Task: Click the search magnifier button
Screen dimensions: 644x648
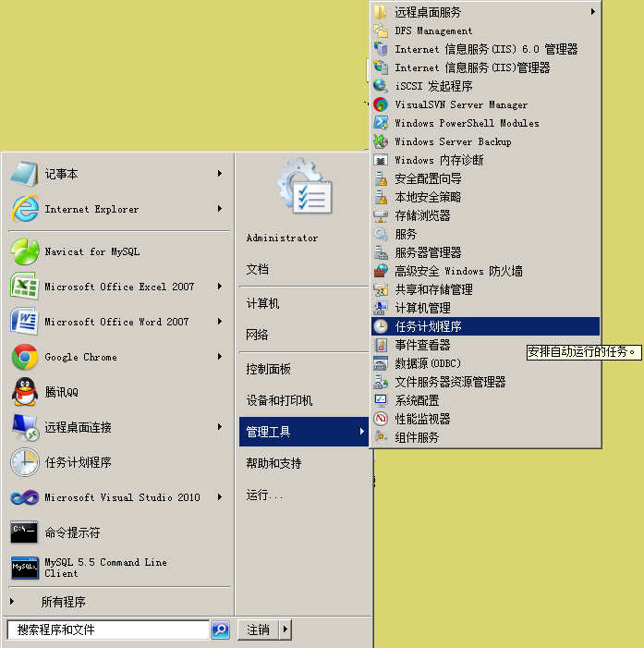Action: [x=221, y=630]
